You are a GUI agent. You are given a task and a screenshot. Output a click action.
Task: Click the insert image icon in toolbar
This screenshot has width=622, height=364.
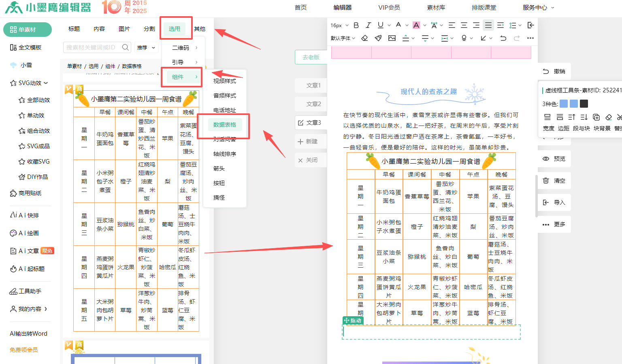point(392,38)
